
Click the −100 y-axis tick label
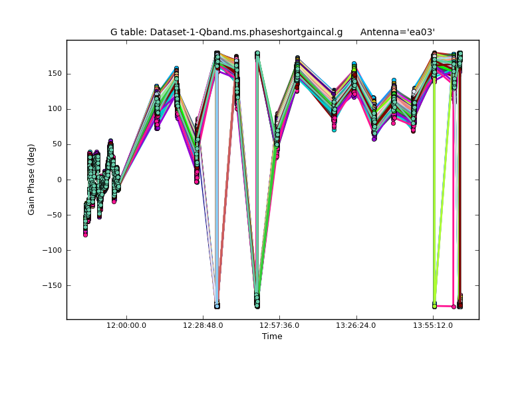pos(52,251)
